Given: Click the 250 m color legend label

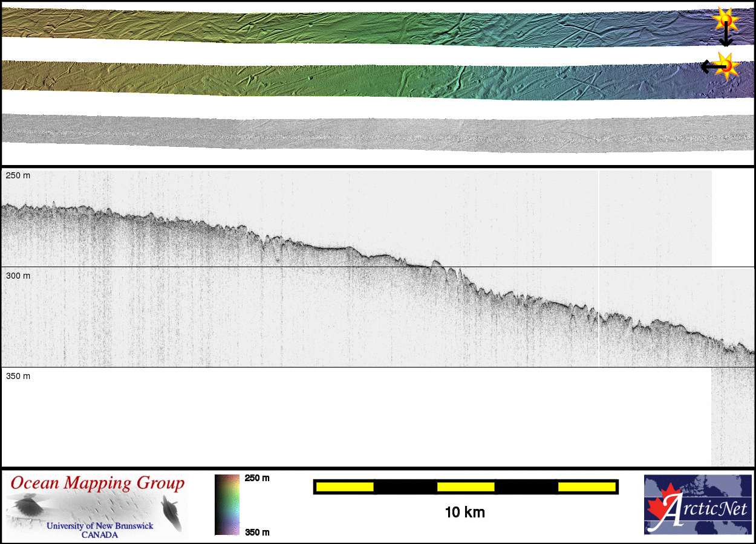Looking at the screenshot, I should click(x=257, y=478).
